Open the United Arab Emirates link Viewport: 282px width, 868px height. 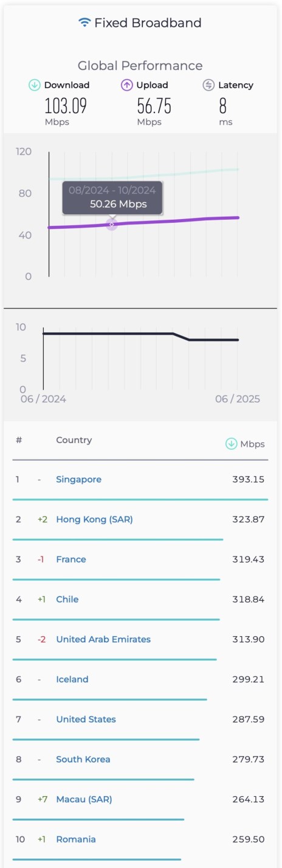pyautogui.click(x=103, y=639)
